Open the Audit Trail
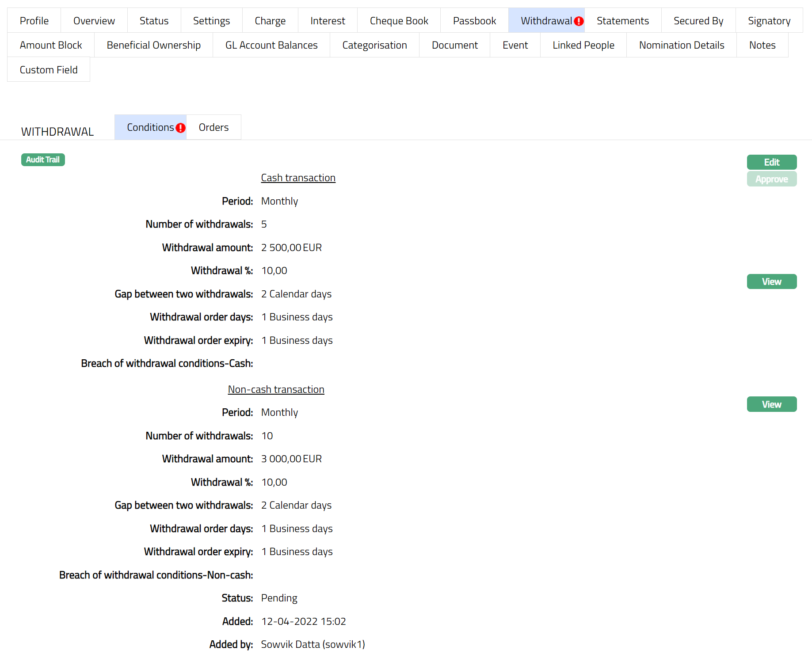Image resolution: width=812 pixels, height=658 pixels. (43, 160)
